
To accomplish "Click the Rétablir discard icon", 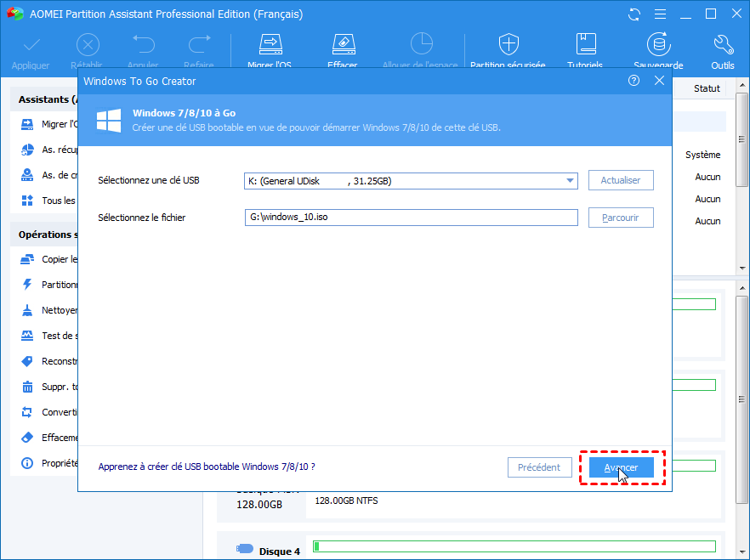I will click(x=88, y=45).
